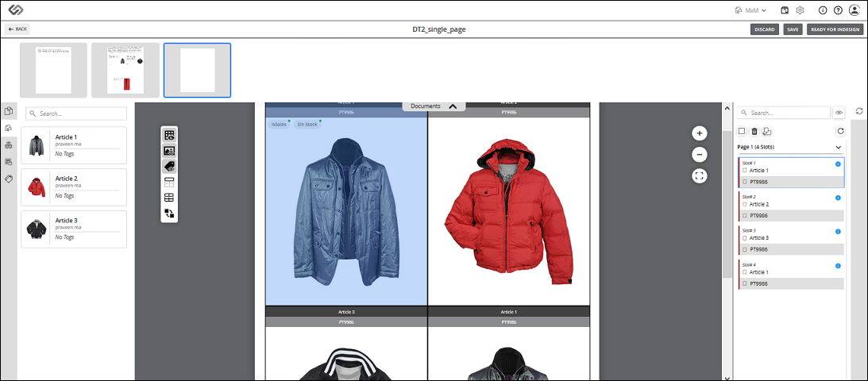
Task: Open info for Slot# 4
Action: click(x=838, y=266)
